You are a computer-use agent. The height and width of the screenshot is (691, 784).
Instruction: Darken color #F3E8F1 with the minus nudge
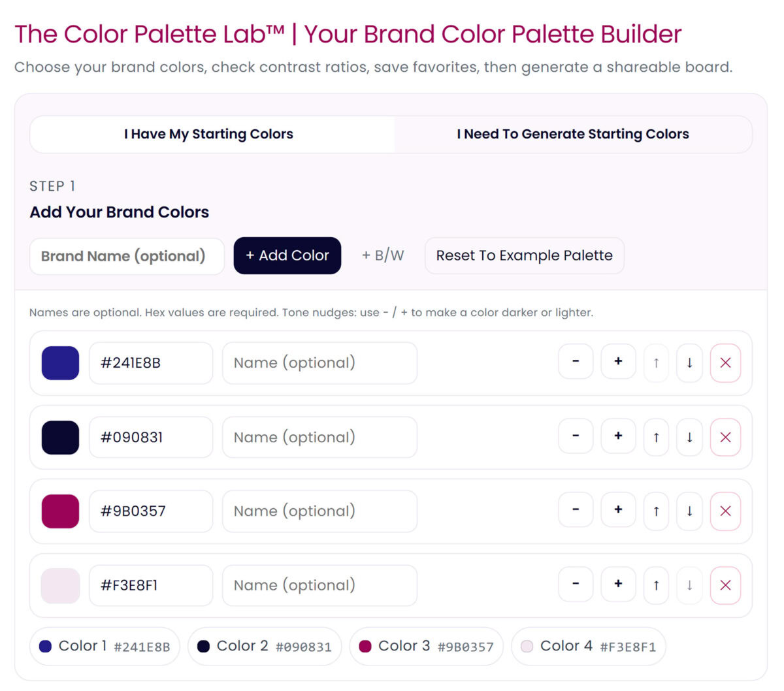[575, 585]
